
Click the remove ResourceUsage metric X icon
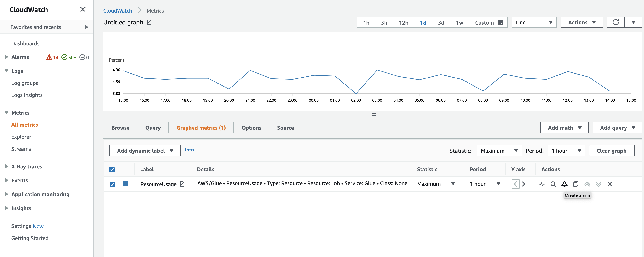(610, 184)
